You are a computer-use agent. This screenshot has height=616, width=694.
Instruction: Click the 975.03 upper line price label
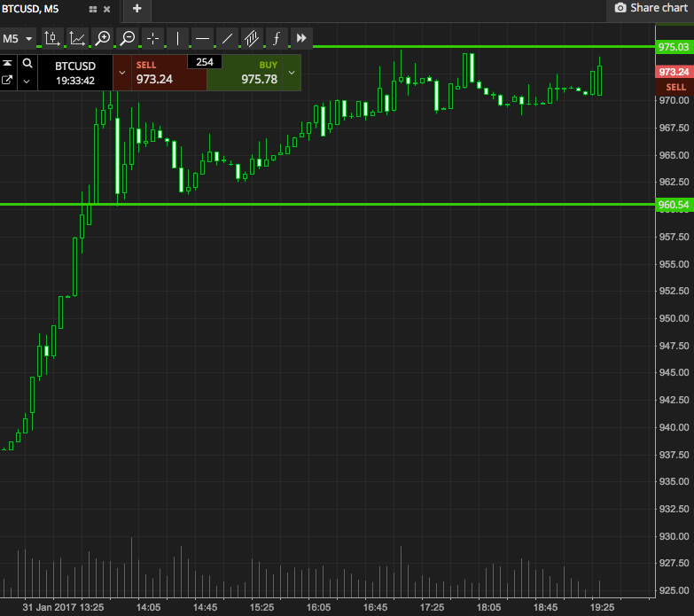pos(675,47)
